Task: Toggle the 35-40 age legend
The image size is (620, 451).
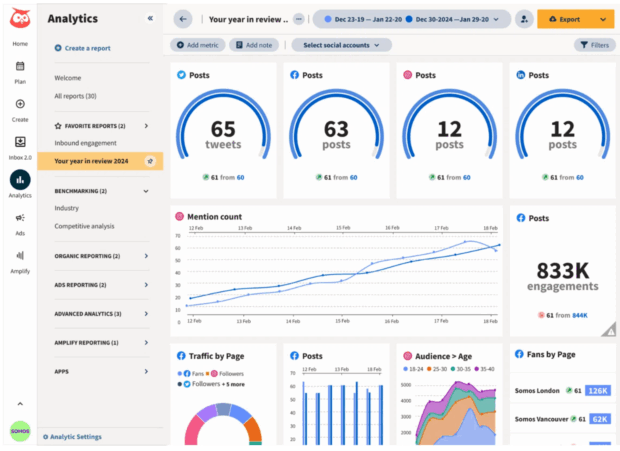Action: pyautogui.click(x=484, y=369)
